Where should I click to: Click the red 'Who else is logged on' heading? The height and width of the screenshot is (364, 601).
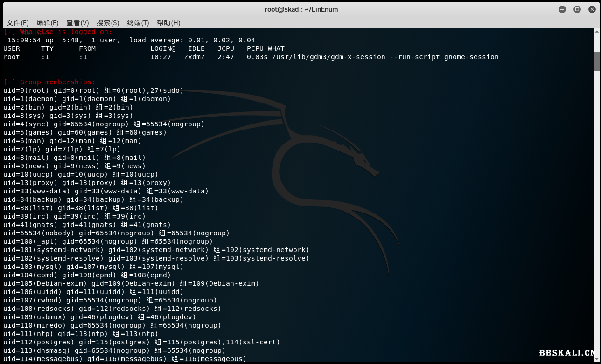(x=57, y=32)
